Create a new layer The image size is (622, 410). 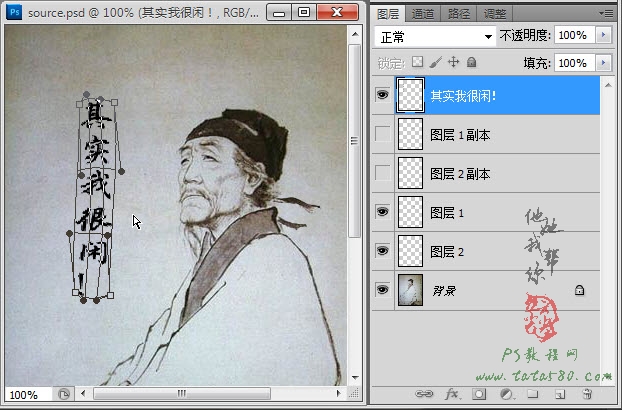[x=560, y=394]
